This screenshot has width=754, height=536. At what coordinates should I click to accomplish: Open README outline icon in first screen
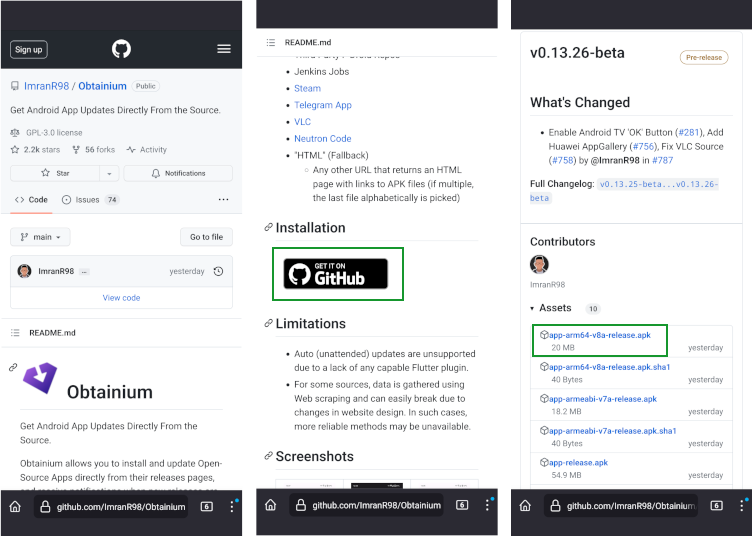[x=15, y=333]
